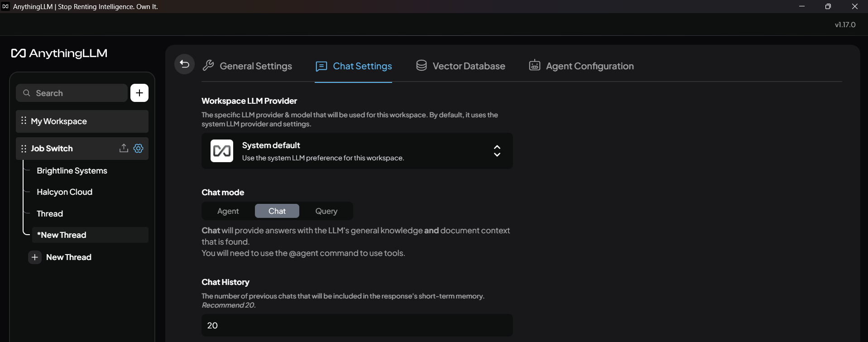Click the Search workspaces field
The height and width of the screenshot is (342, 868).
[72, 93]
